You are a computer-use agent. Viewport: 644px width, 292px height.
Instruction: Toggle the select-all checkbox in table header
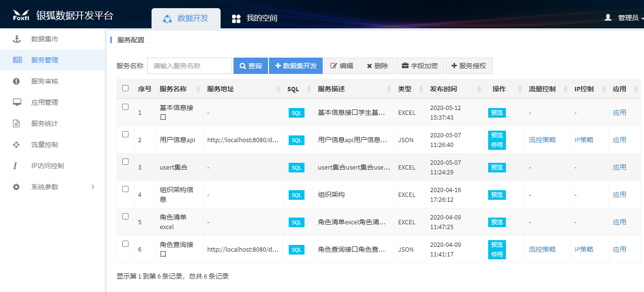tap(126, 88)
